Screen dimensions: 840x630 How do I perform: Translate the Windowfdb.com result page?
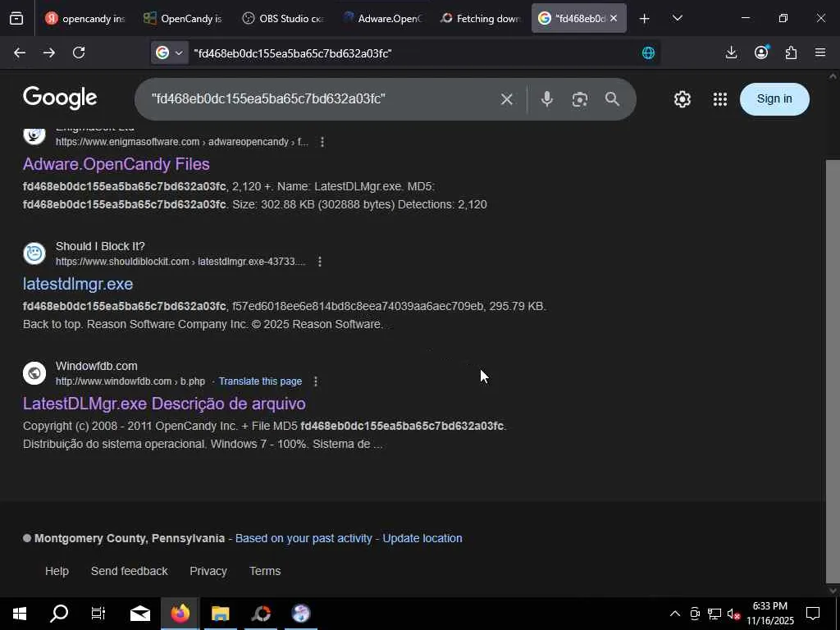click(260, 381)
